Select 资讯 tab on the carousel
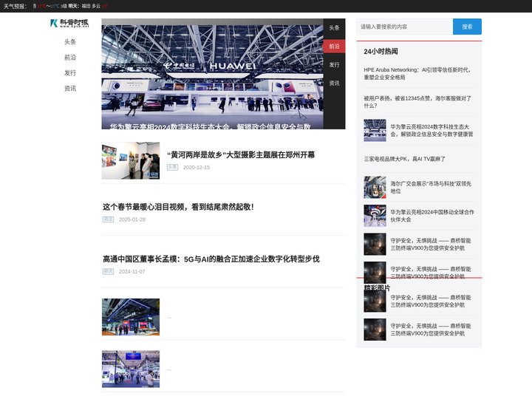 coord(334,83)
